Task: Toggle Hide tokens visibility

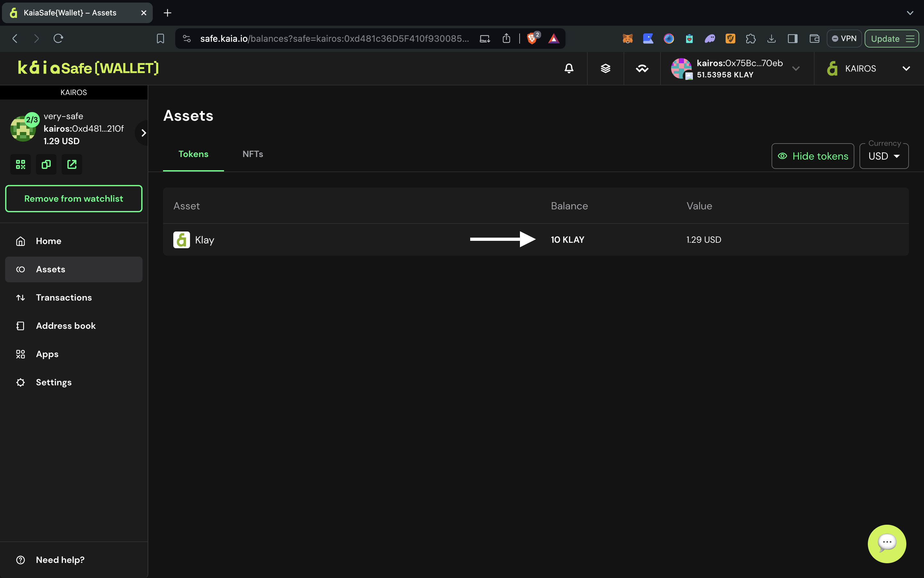Action: [x=812, y=156]
